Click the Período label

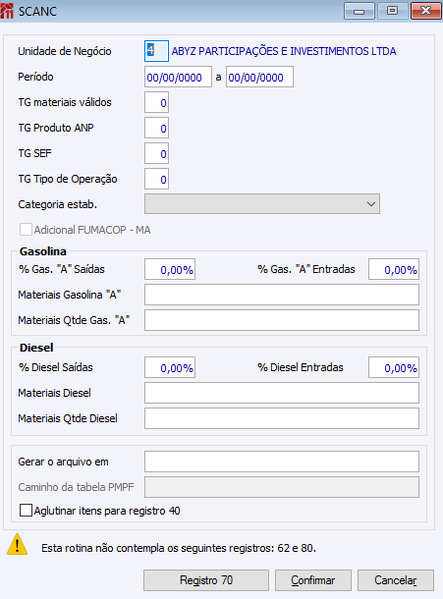[x=36, y=77]
